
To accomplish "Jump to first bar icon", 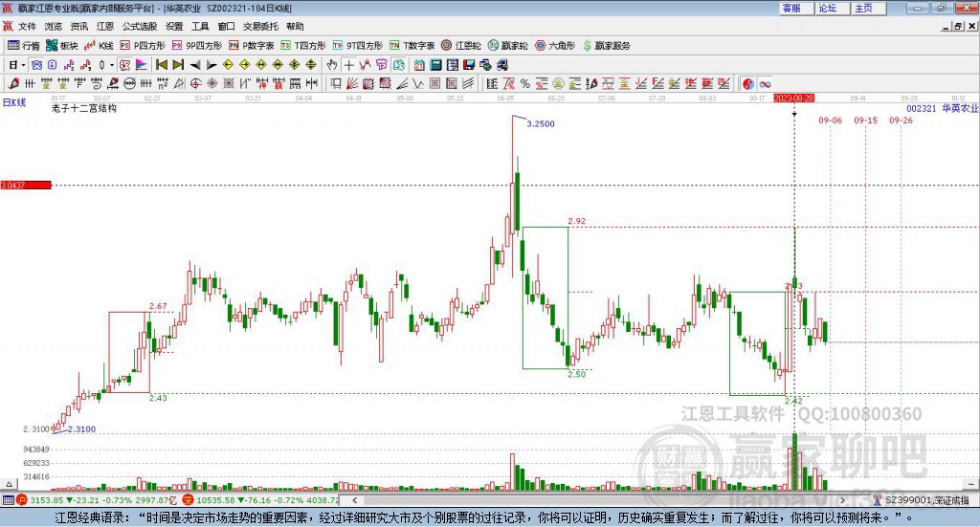I will (x=161, y=65).
